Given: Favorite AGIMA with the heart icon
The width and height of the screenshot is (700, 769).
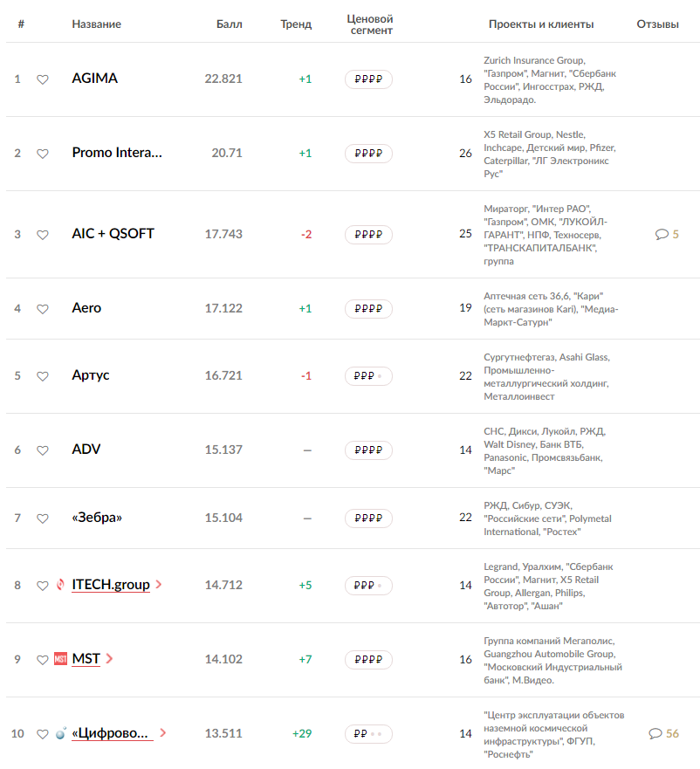Looking at the screenshot, I should tap(43, 79).
